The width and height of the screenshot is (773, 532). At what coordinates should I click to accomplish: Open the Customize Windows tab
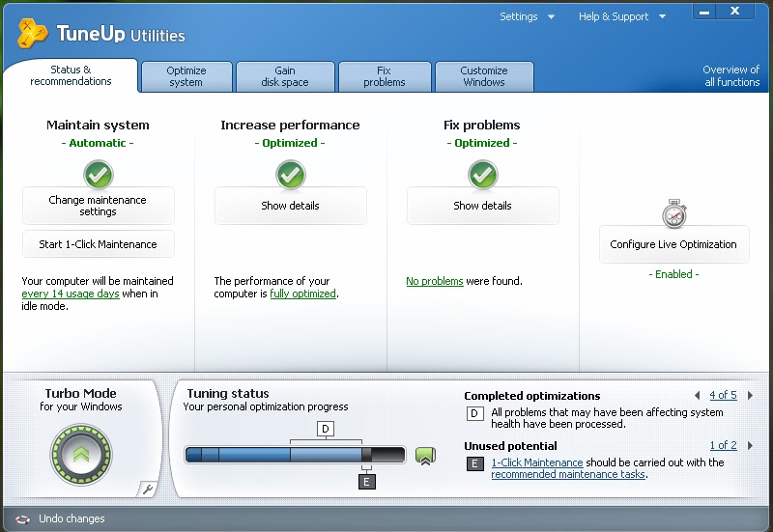[x=484, y=76]
